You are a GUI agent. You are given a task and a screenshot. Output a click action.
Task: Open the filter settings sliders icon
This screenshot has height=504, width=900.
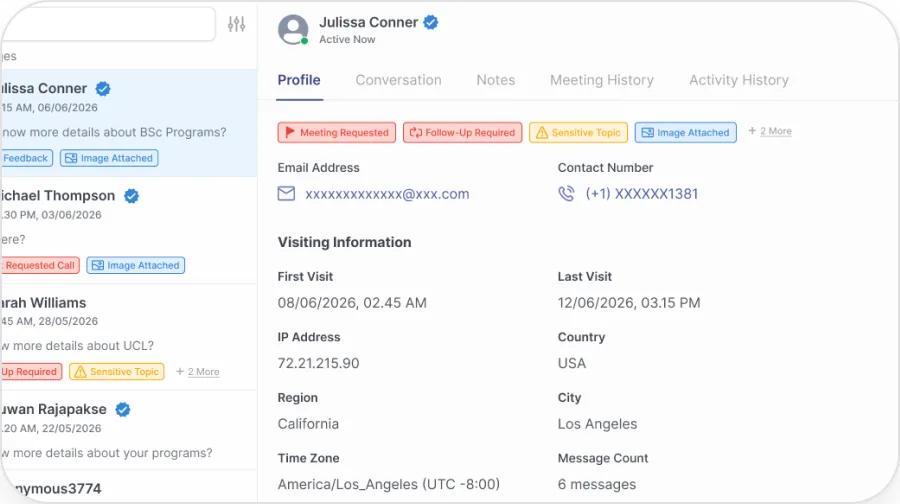tap(236, 24)
